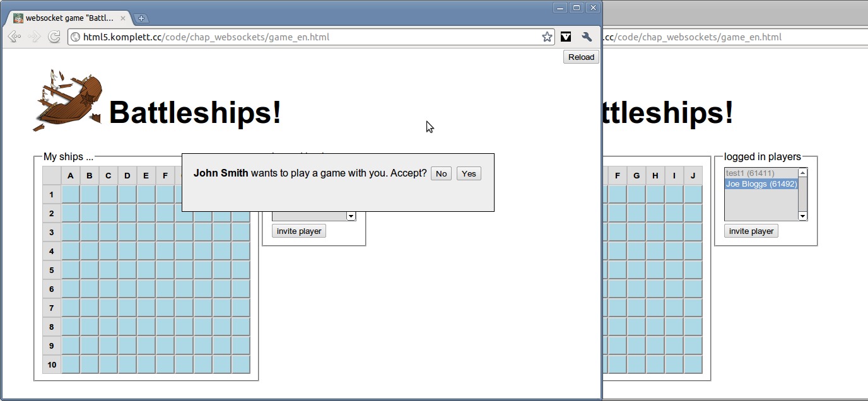Switch to the websocket game Battleships tab
868x401 pixels.
click(66, 18)
